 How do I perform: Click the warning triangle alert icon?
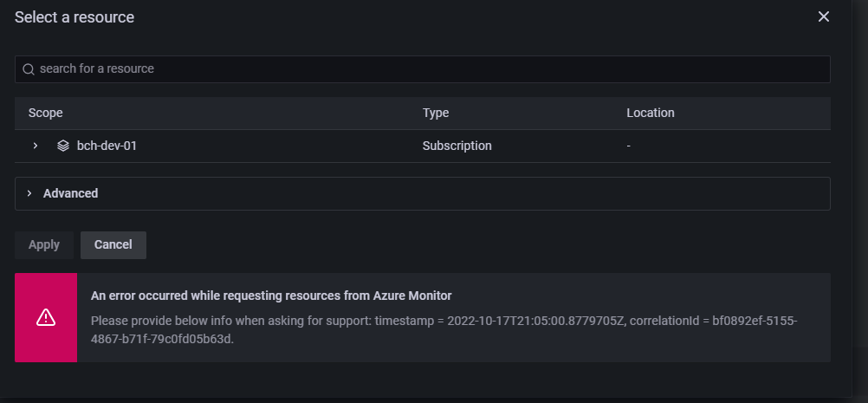coord(46,318)
